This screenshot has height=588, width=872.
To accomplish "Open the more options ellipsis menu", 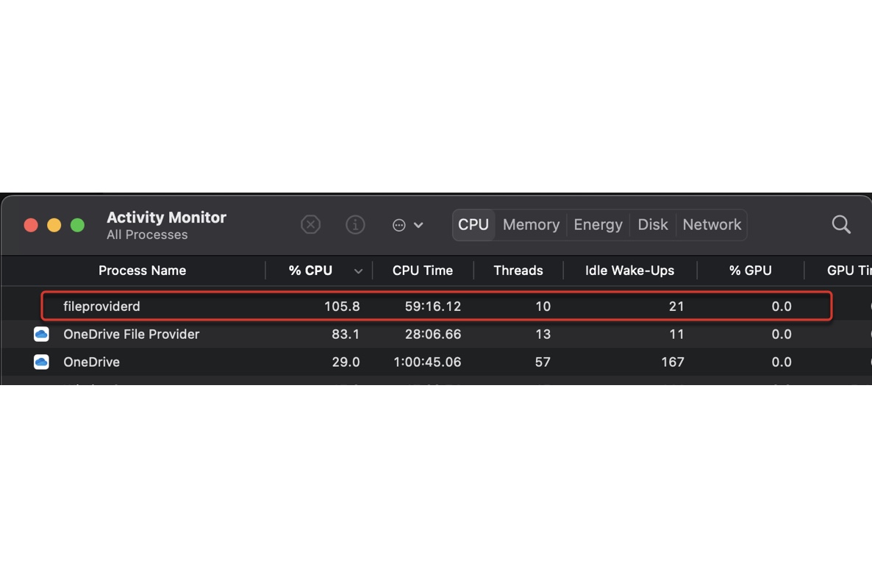I will pyautogui.click(x=407, y=225).
